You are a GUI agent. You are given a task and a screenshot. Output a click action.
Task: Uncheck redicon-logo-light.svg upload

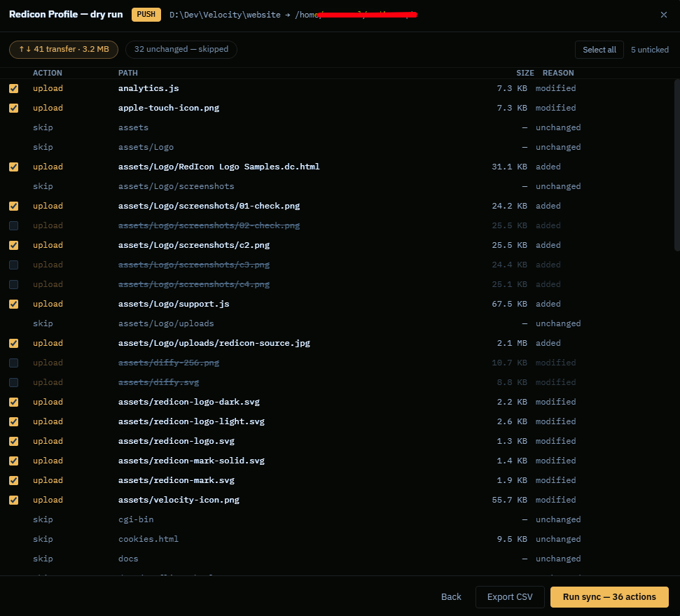coord(14,421)
